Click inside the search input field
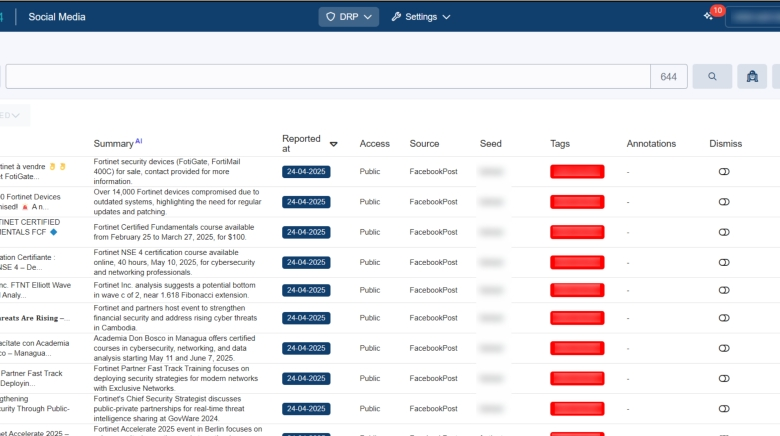 328,77
